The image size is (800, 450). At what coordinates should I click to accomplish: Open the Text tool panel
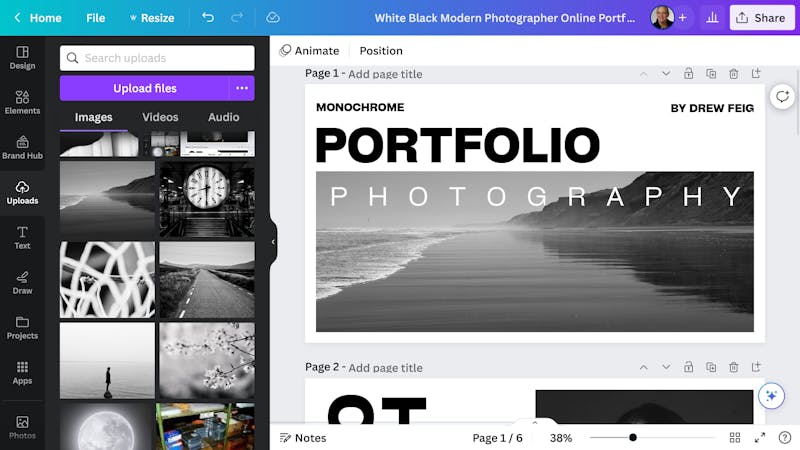[22, 238]
